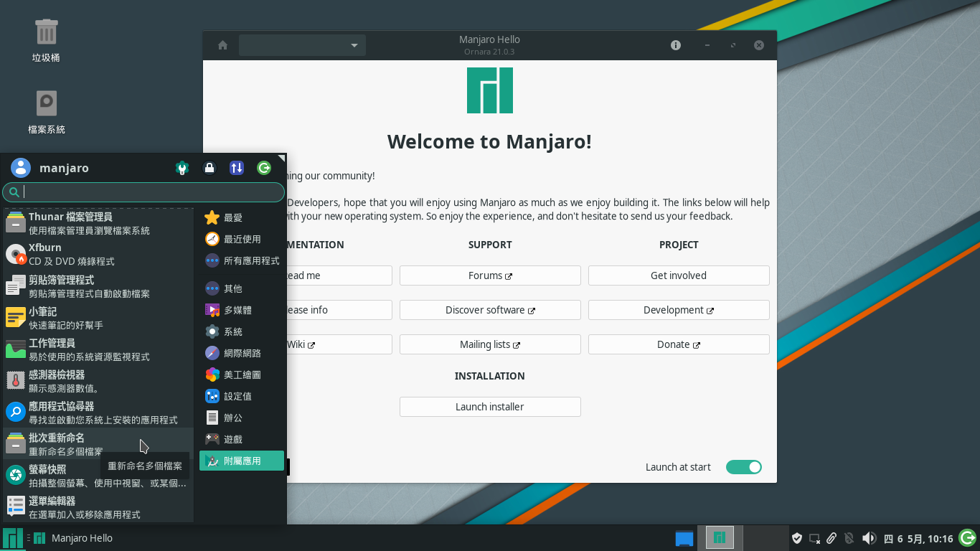Open settings manager from the menu header
The height and width of the screenshot is (551, 980).
pos(182,168)
